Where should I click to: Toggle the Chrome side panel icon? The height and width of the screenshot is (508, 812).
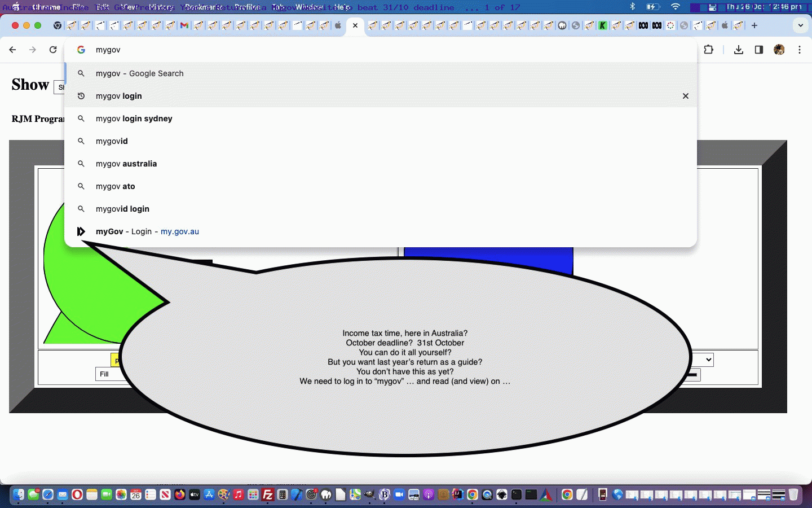click(759, 50)
